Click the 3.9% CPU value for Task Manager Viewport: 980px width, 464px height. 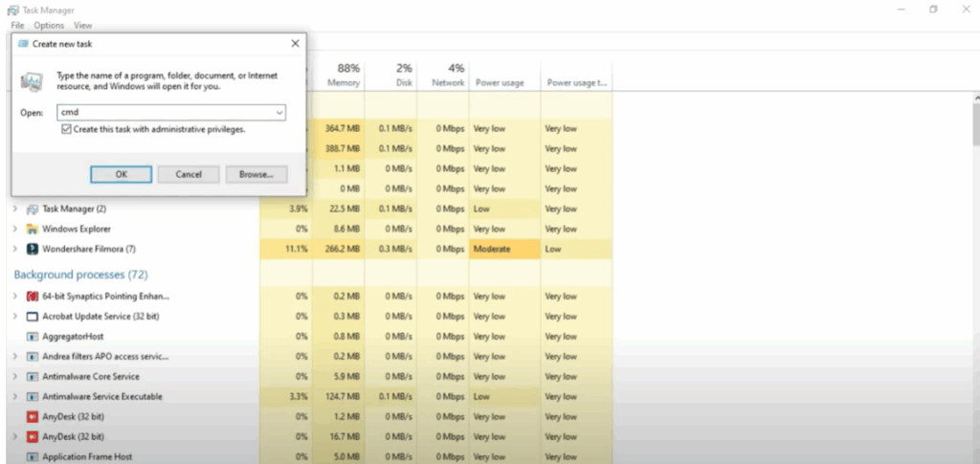299,210
